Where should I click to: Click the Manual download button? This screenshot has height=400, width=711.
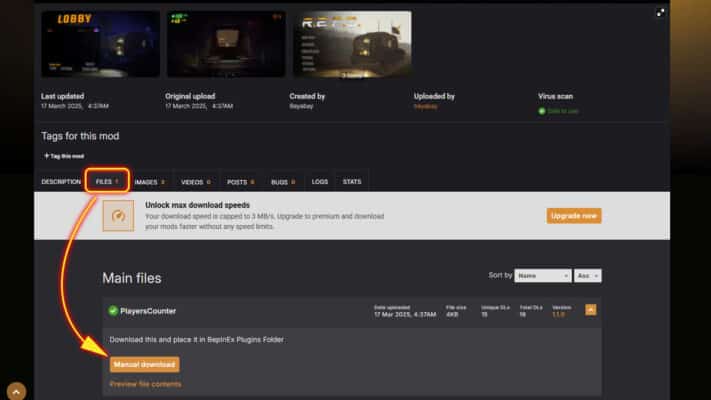pos(145,364)
